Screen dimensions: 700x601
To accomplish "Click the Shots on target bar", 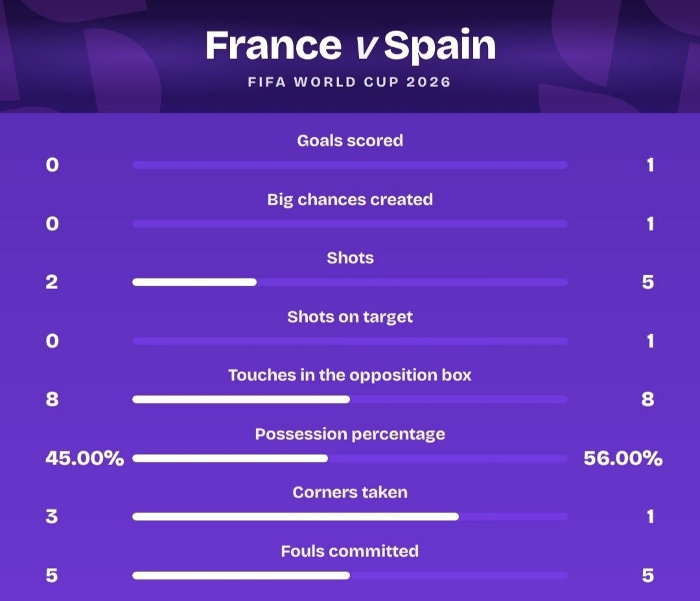I will (x=350, y=341).
